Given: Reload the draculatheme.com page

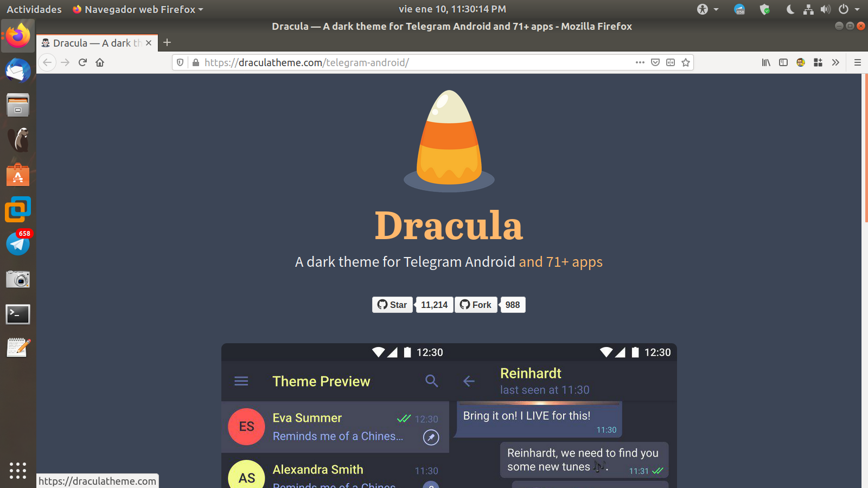Looking at the screenshot, I should click(x=82, y=62).
